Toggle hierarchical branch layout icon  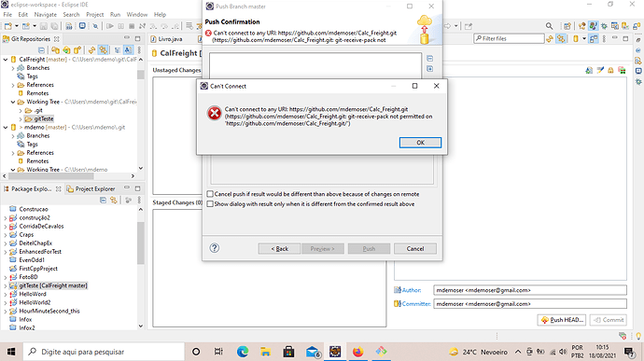pyautogui.click(x=117, y=50)
